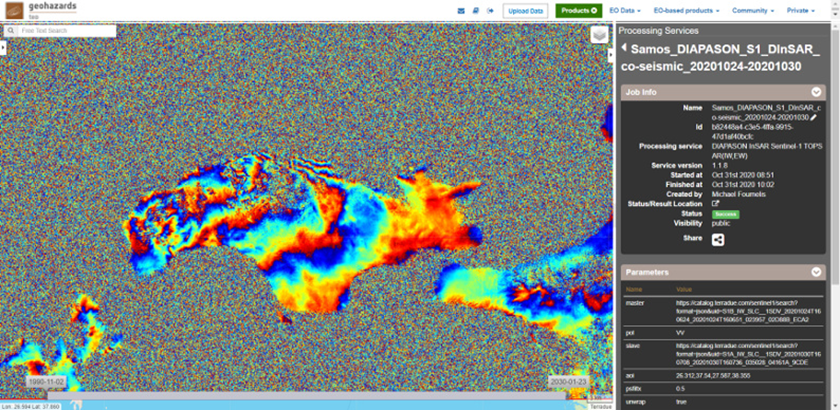Edit the job name with pencil icon
The image size is (840, 410).
[814, 117]
